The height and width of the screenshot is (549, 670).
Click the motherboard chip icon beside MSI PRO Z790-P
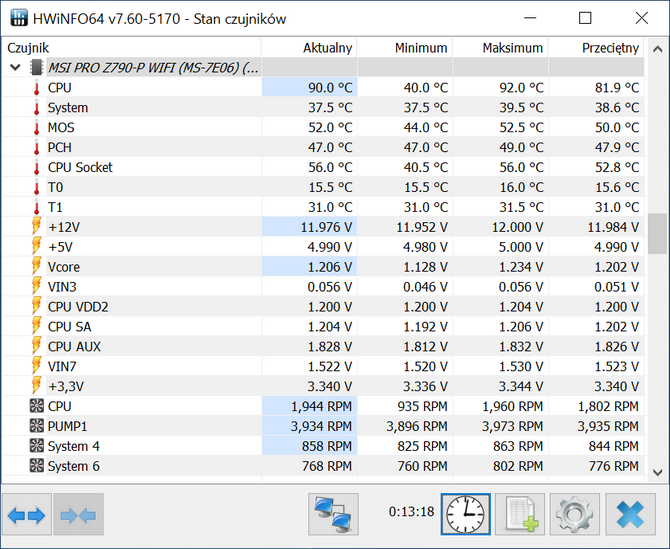36,68
